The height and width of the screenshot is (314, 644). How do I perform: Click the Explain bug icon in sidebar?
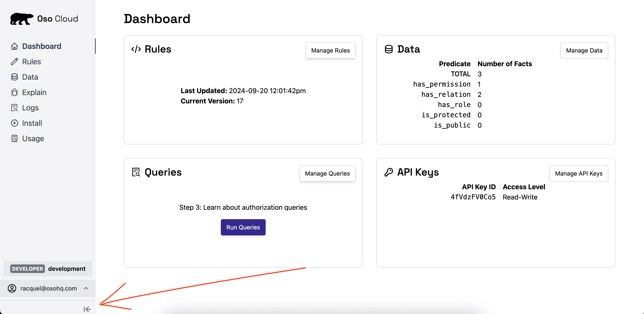point(15,92)
